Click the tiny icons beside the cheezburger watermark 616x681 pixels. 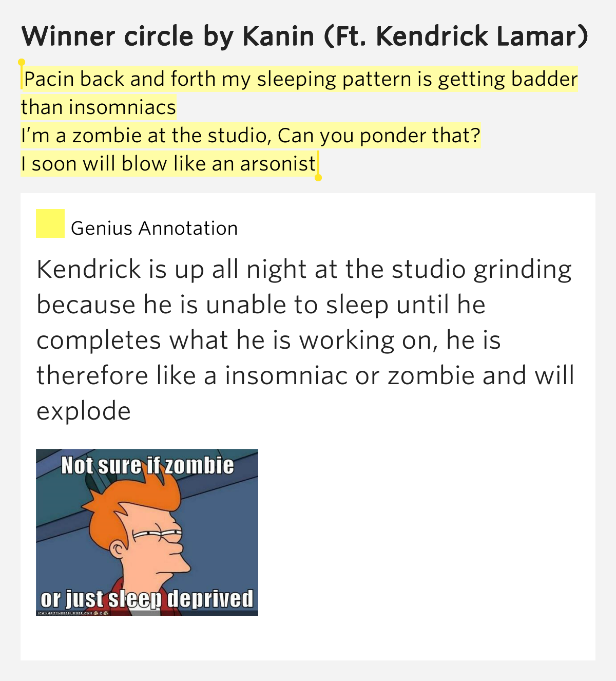pos(101,613)
